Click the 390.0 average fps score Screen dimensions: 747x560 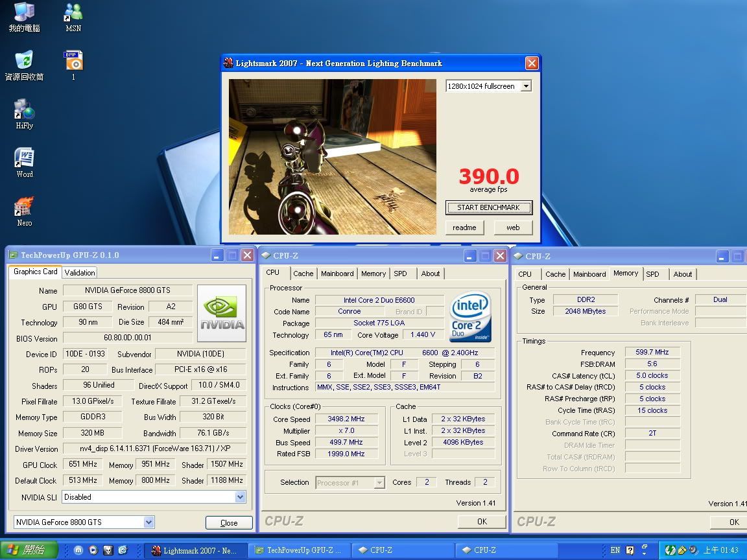(489, 177)
